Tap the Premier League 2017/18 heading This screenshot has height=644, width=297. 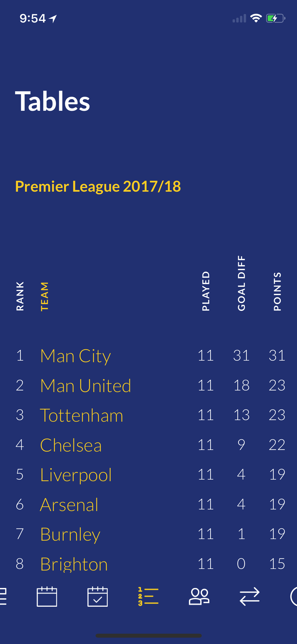click(x=98, y=186)
